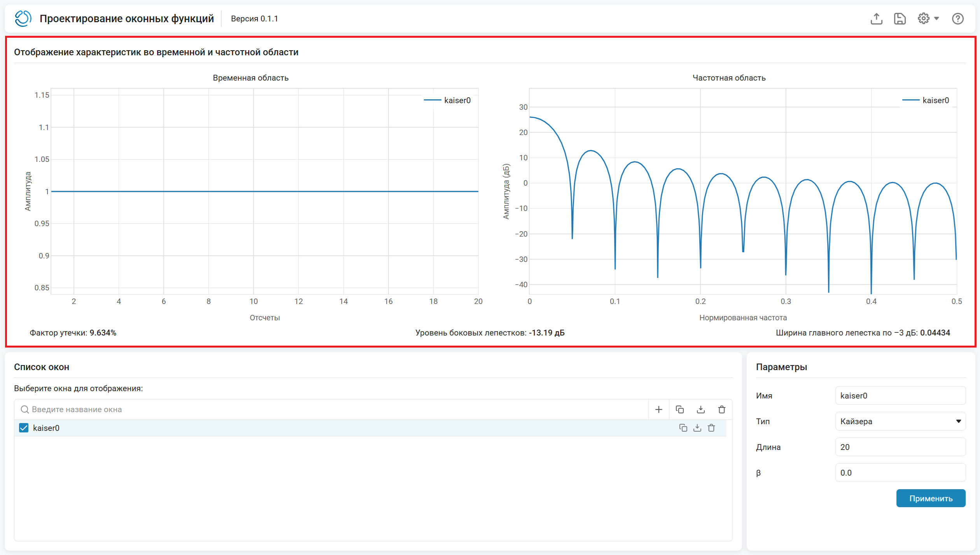This screenshot has width=980, height=555.
Task: Duplicate the kaiser0 row
Action: [683, 428]
